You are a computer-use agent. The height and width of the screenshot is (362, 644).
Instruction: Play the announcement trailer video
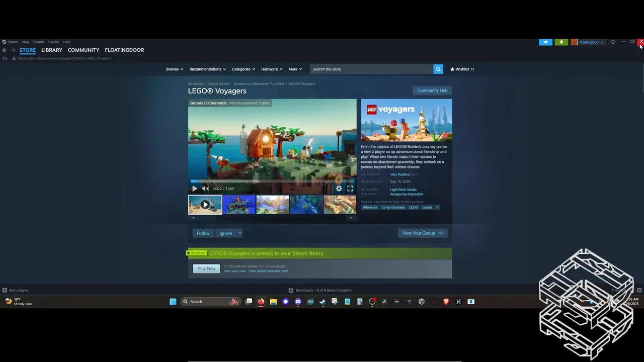point(195,189)
